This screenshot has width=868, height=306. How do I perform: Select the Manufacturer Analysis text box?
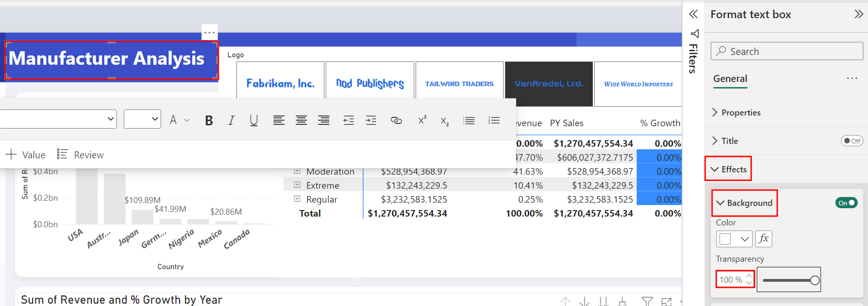click(111, 61)
